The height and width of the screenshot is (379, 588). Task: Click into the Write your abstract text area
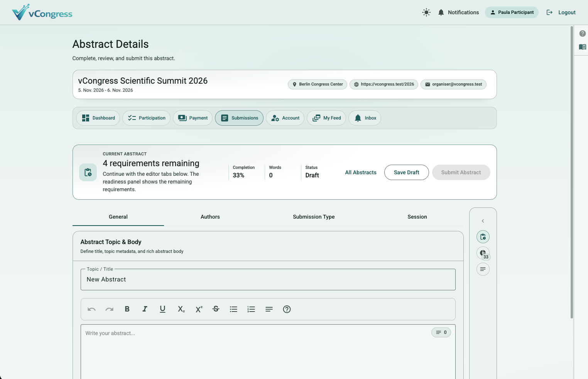pos(268,352)
